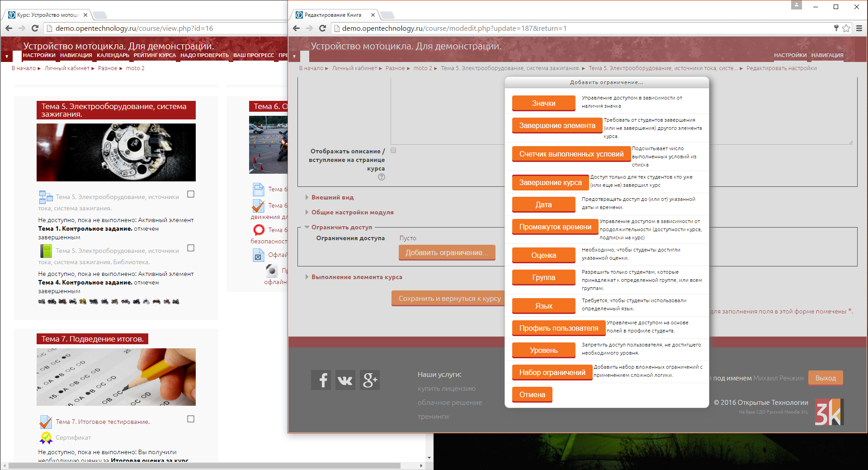Toggle Отображать описание на странице курса checkbox
The height and width of the screenshot is (470, 868).
coord(393,150)
